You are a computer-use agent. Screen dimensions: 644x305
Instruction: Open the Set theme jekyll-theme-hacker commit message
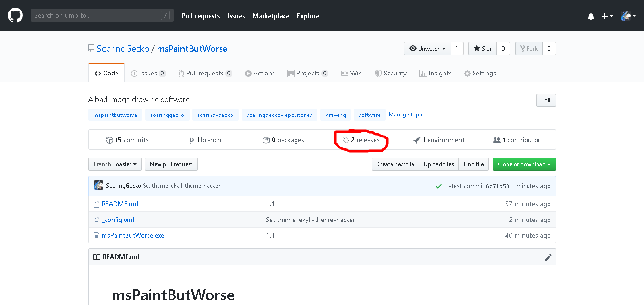point(181,186)
